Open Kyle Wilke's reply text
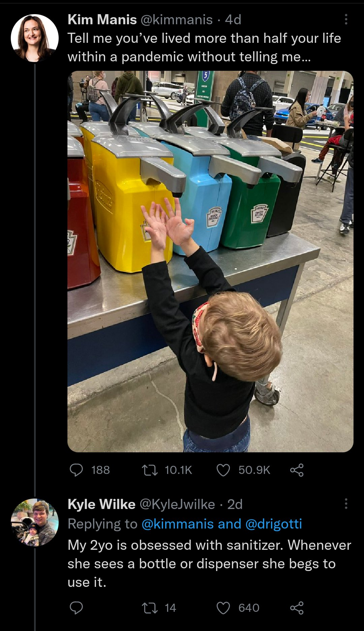This screenshot has width=364, height=631. [209, 564]
